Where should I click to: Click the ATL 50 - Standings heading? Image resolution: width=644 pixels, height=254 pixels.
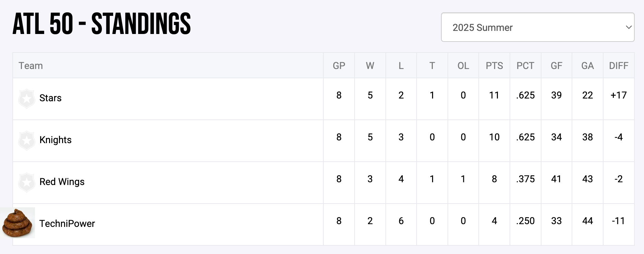click(102, 24)
